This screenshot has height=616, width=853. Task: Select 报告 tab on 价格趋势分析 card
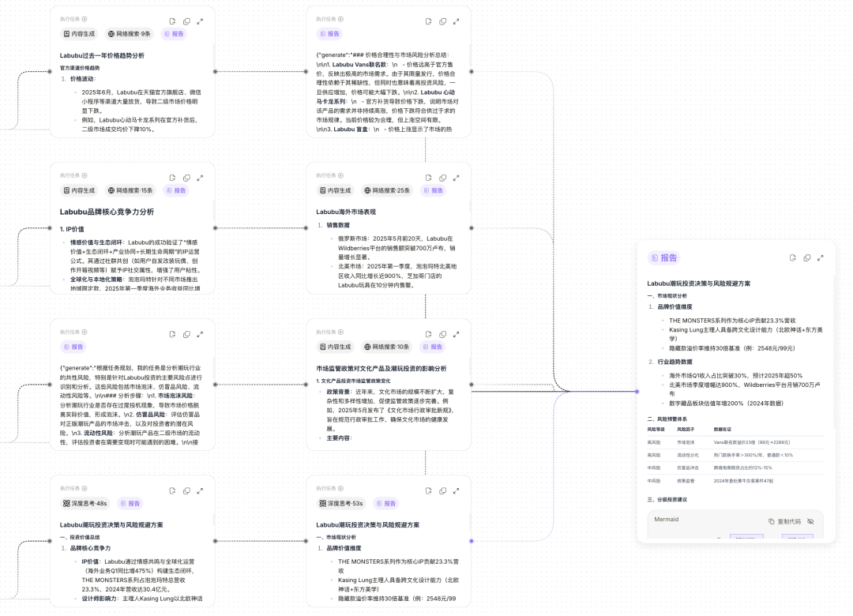[174, 34]
